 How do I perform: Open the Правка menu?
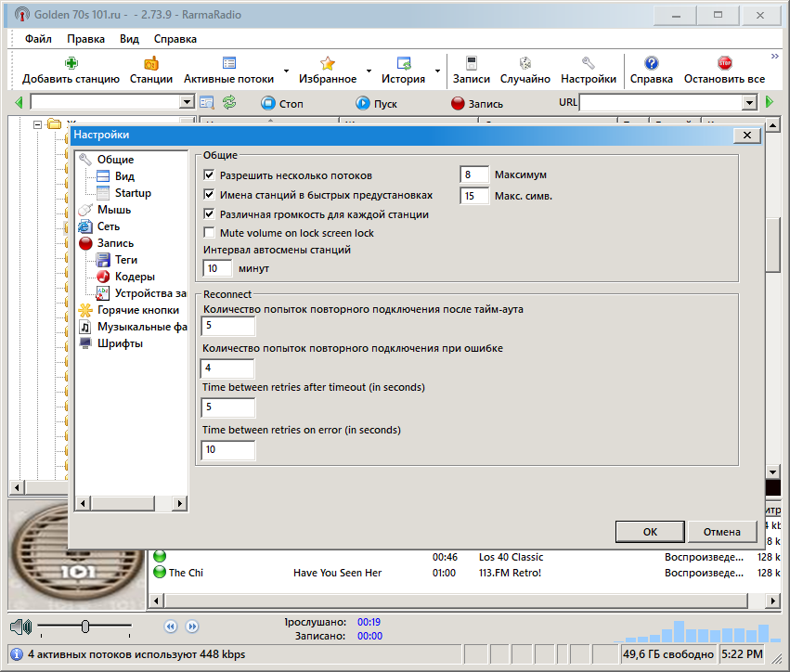85,39
